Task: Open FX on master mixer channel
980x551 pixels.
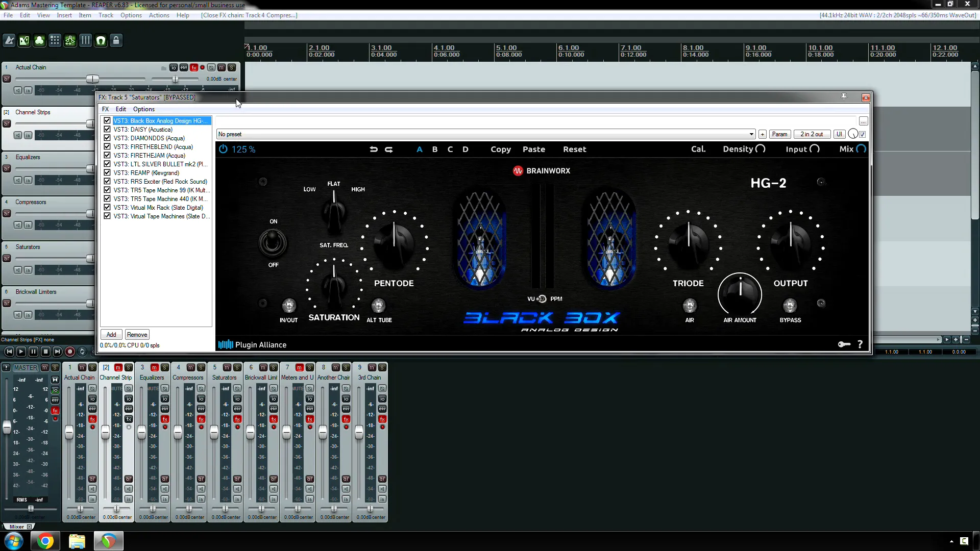Action: pyautogui.click(x=55, y=411)
